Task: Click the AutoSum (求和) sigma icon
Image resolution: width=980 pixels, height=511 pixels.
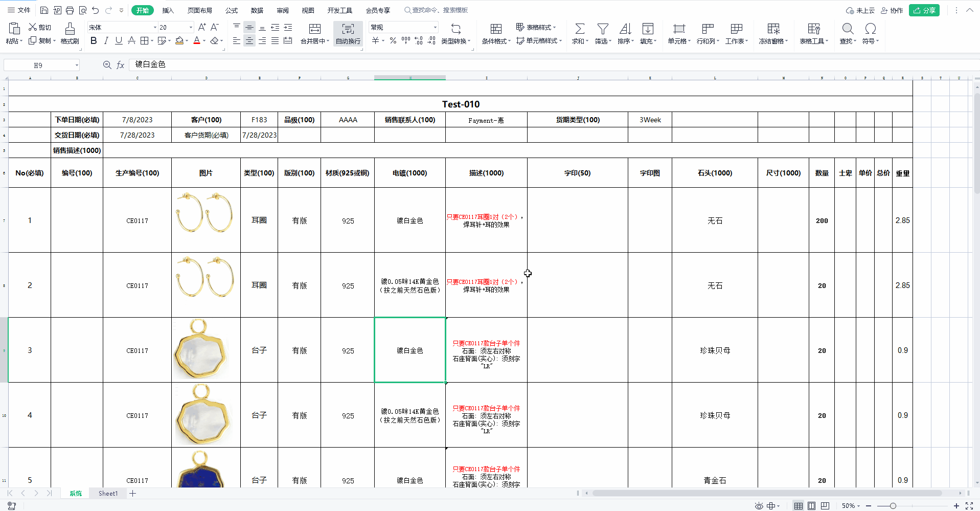Action: 580,29
